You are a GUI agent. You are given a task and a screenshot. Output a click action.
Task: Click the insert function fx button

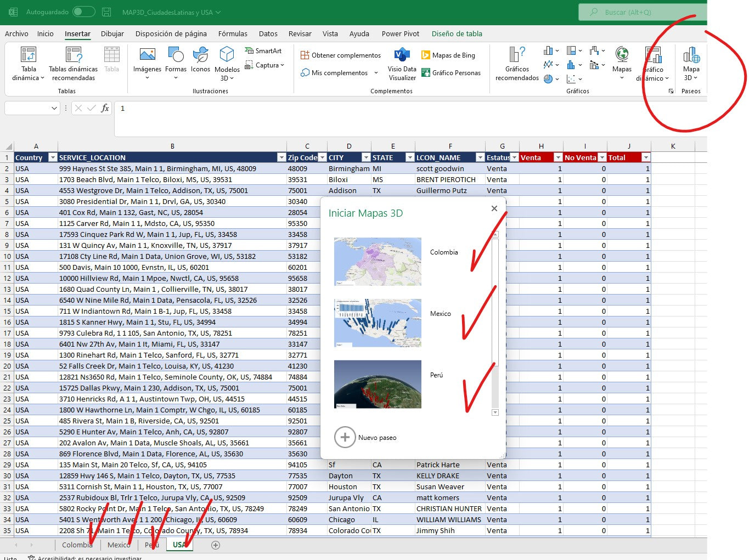click(x=105, y=108)
